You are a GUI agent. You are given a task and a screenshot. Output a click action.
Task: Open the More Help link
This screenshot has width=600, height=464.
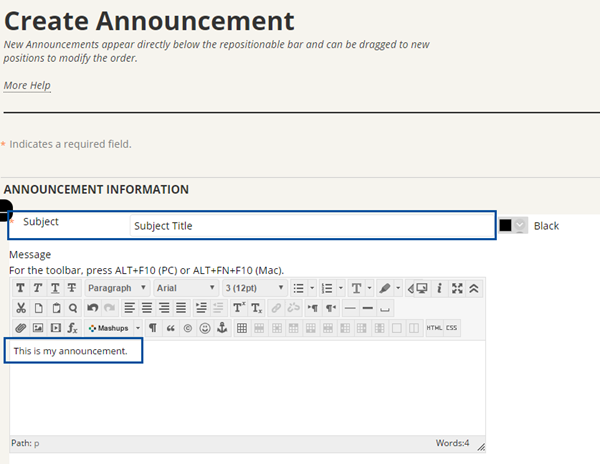point(27,85)
